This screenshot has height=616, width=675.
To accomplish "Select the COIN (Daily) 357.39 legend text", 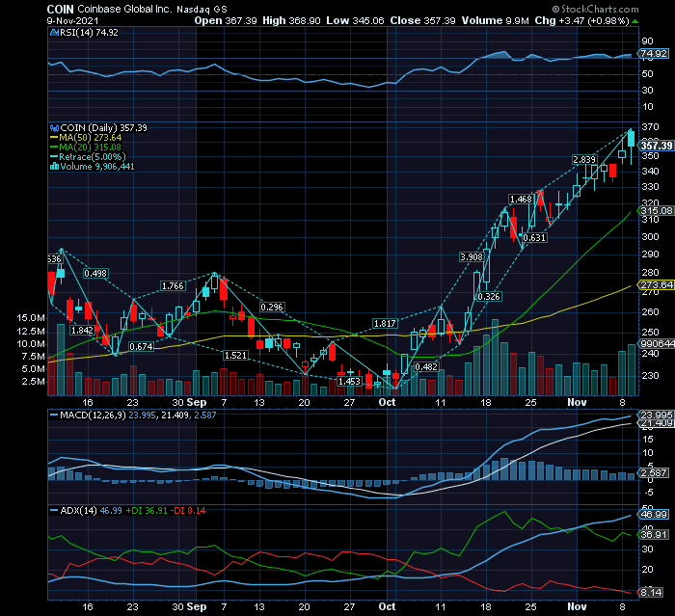I will tap(104, 128).
